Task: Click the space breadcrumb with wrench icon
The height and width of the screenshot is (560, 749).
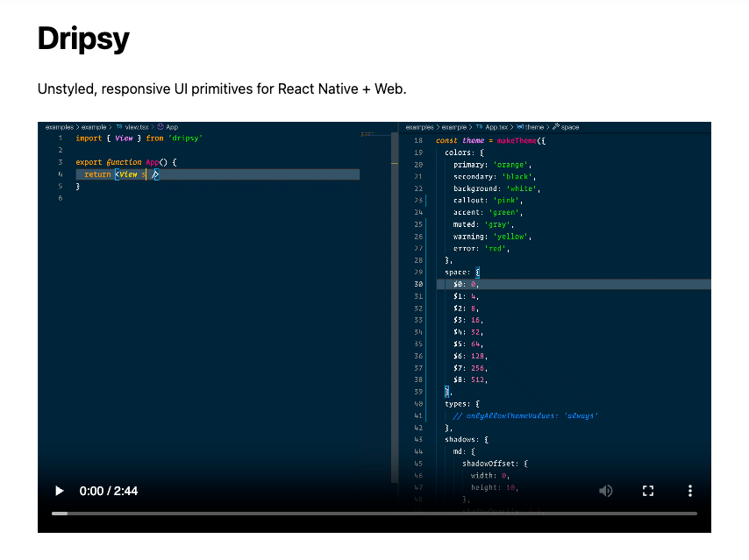Action: point(566,127)
